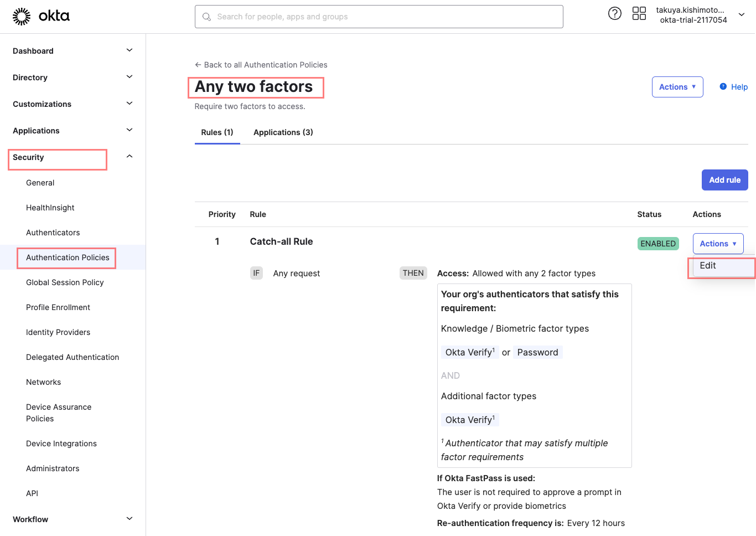
Task: Select the Rules (1) tab
Action: (x=217, y=132)
